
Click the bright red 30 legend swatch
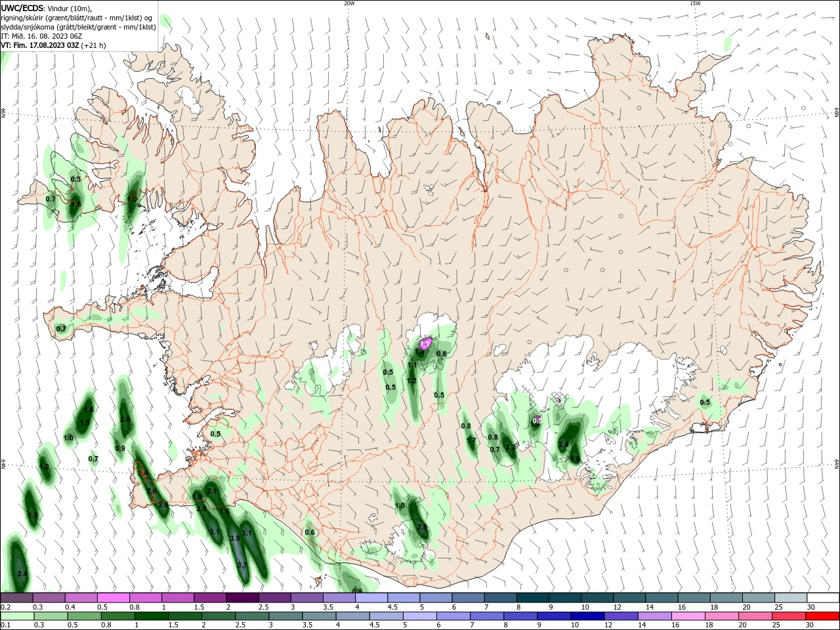click(822, 616)
